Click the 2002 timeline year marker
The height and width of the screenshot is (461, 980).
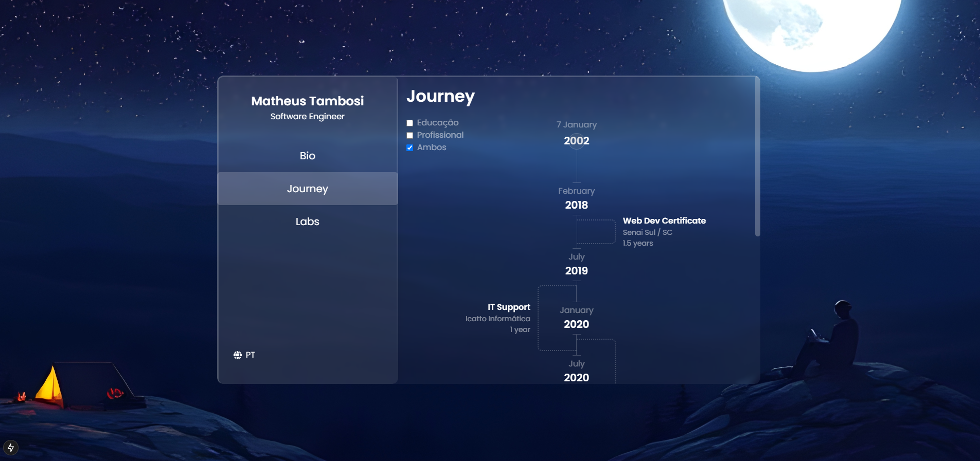coord(577,140)
